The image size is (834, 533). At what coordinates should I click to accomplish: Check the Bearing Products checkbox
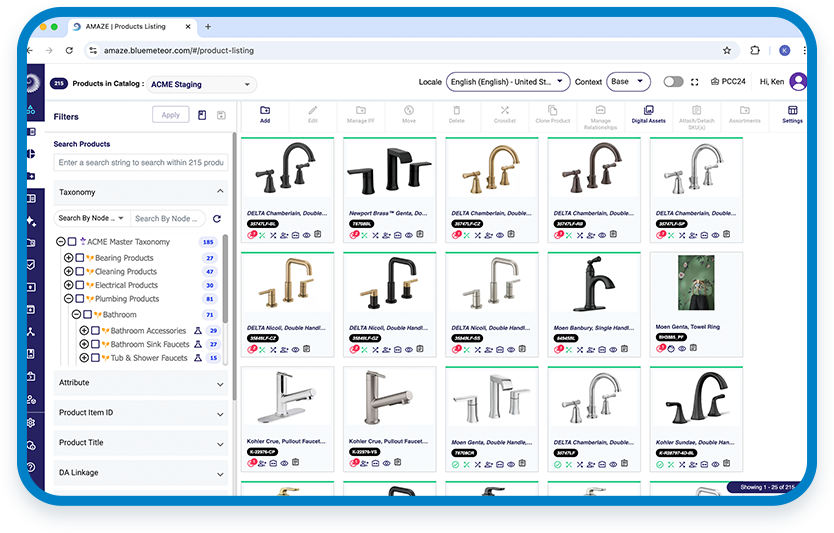(80, 257)
